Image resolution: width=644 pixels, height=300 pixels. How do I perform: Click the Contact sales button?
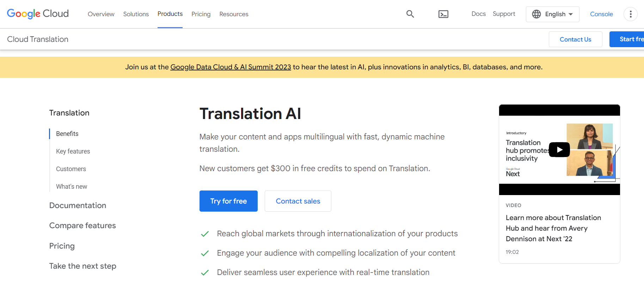point(298,201)
